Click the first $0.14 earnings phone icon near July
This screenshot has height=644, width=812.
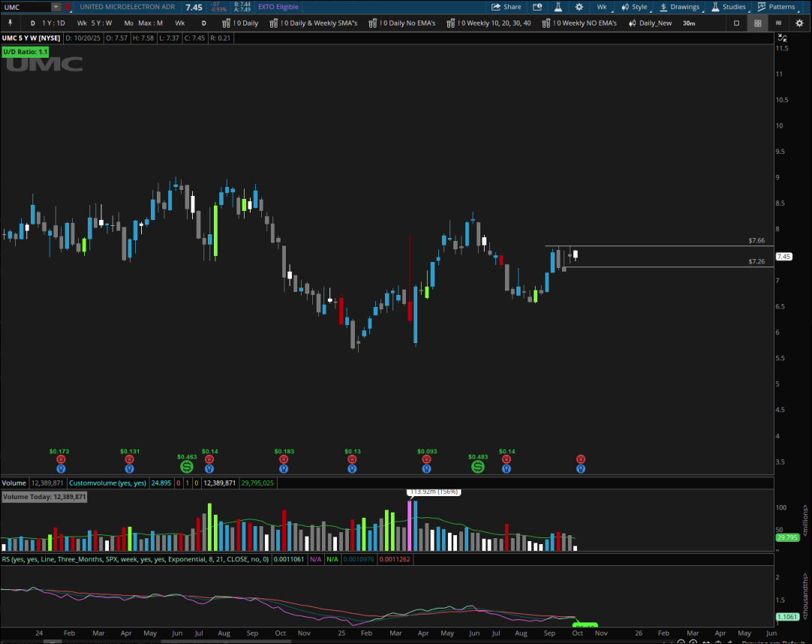tap(209, 459)
